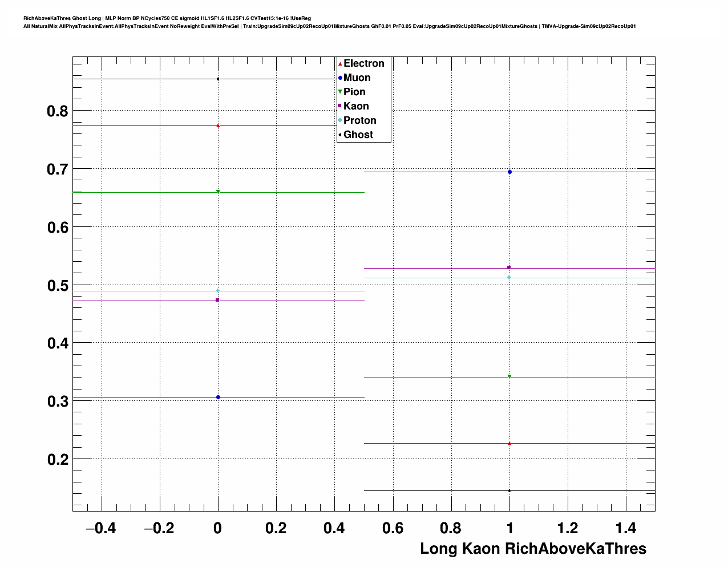Click y-axis label 0.4
Viewport: 728px width, 568px height.
click(58, 343)
